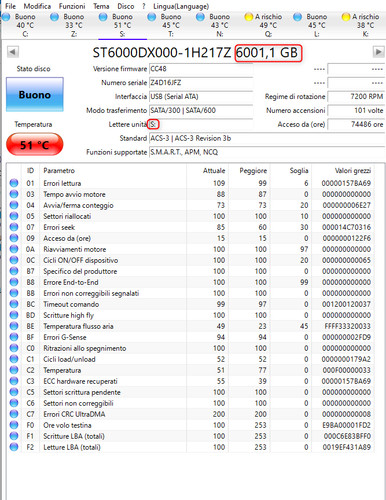
Task: Select the N: drive status icon
Action: tap(200, 17)
